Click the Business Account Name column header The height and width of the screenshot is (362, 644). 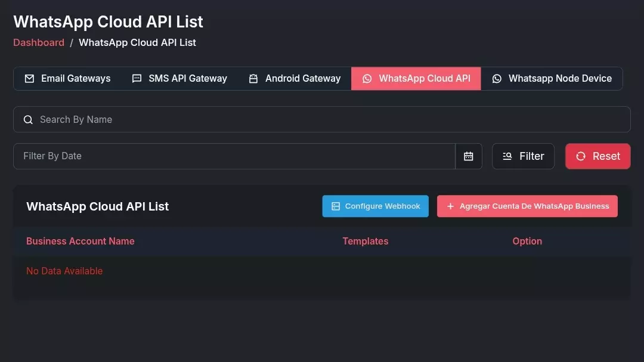coord(80,241)
